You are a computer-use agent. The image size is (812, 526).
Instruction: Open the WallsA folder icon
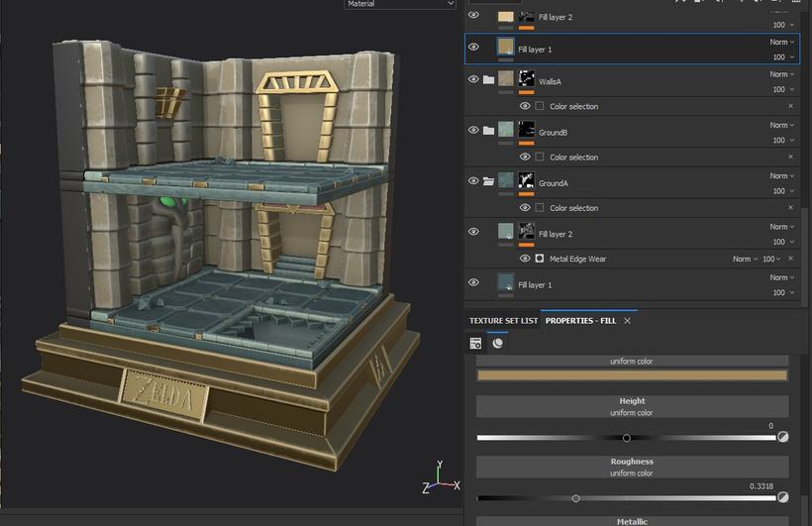(x=488, y=79)
